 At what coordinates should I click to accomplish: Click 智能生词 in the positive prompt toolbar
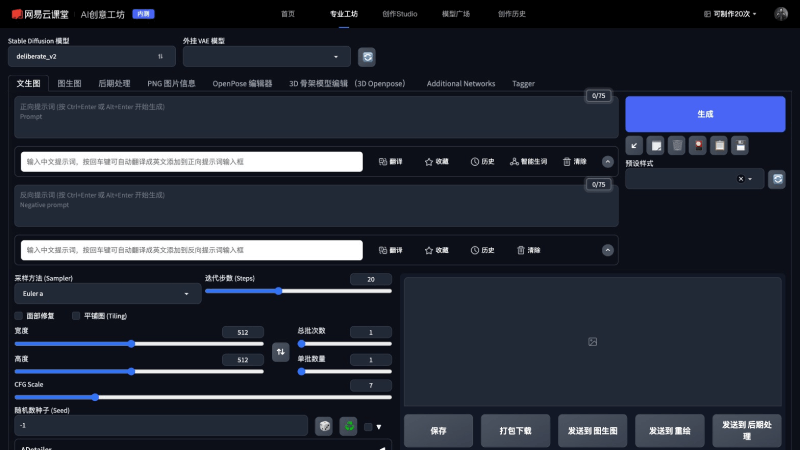[528, 161]
